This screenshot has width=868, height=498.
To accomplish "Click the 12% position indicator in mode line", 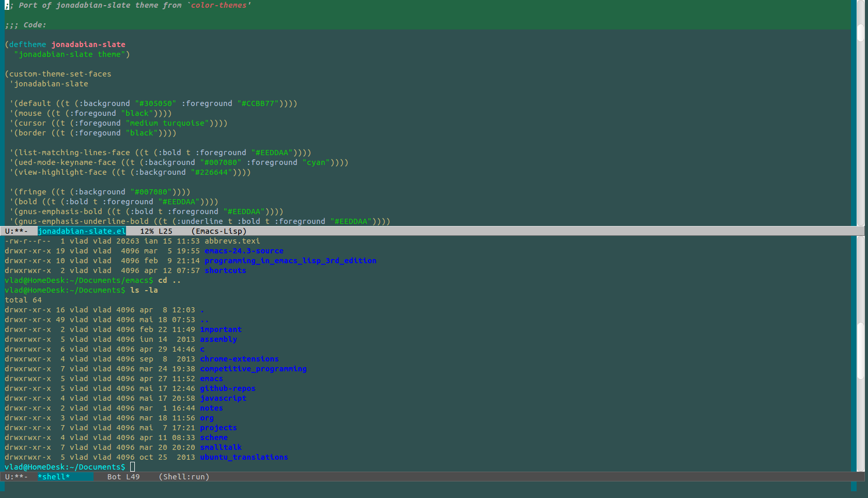I will pyautogui.click(x=147, y=231).
